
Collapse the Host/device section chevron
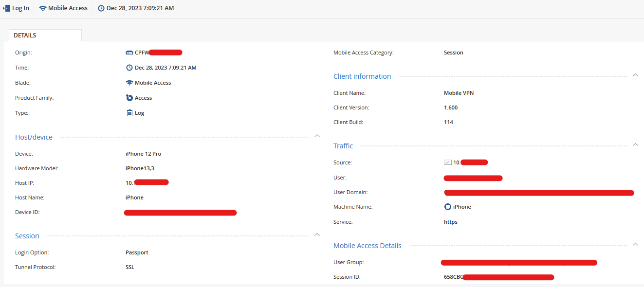pyautogui.click(x=317, y=136)
